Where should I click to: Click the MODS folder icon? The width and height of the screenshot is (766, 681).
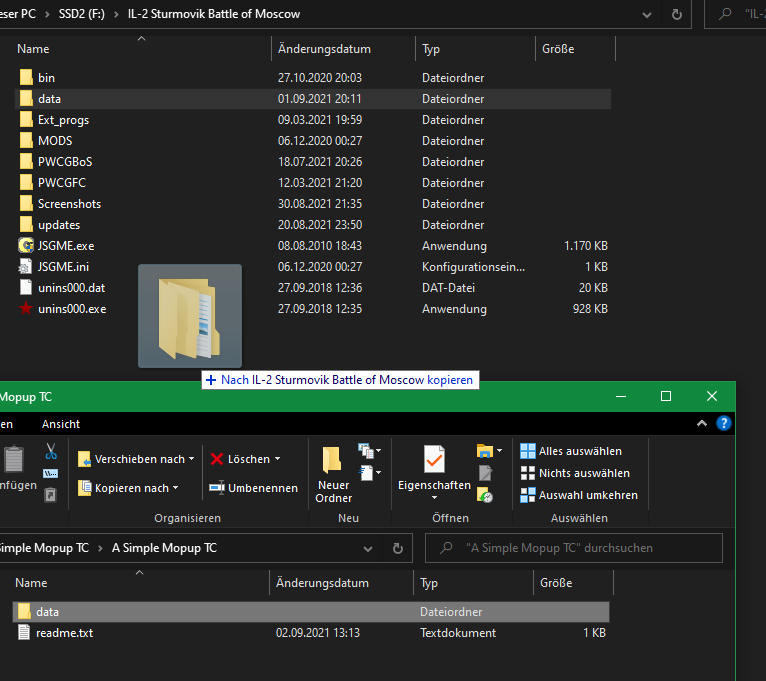click(26, 141)
